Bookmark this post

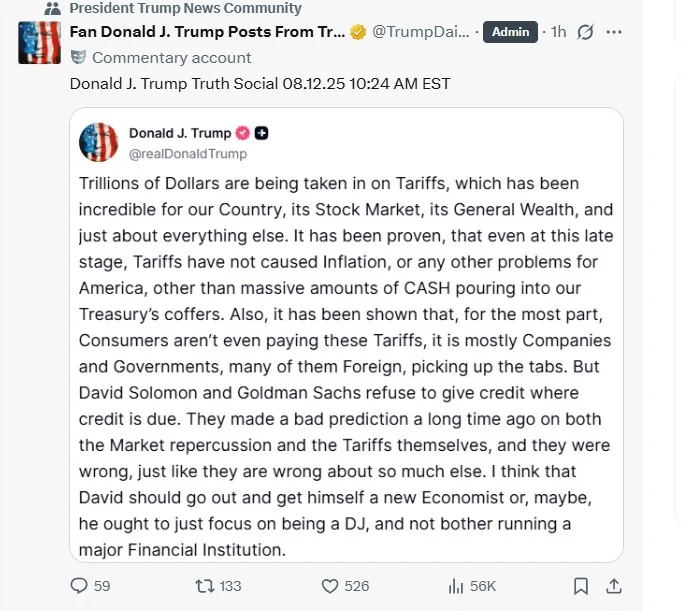click(581, 585)
